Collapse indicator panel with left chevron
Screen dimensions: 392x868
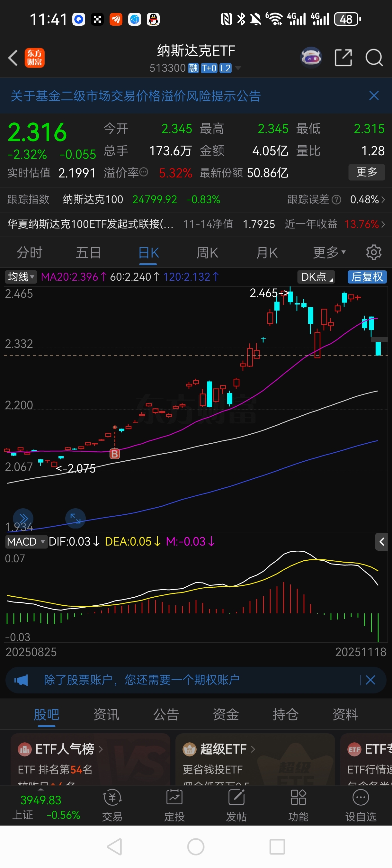[382, 541]
